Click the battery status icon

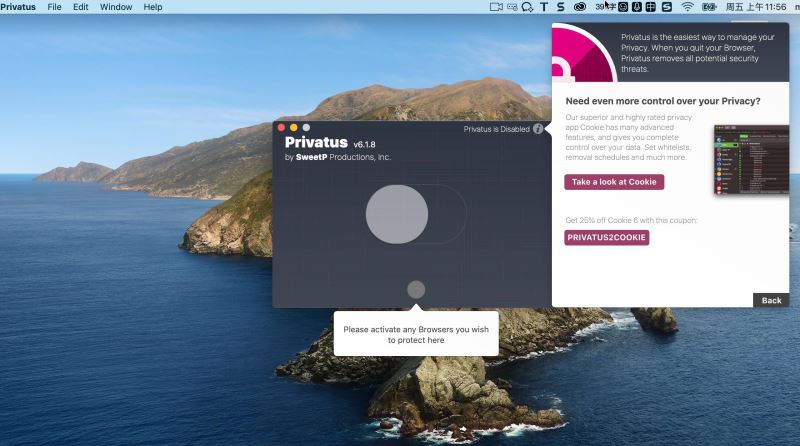tap(709, 7)
